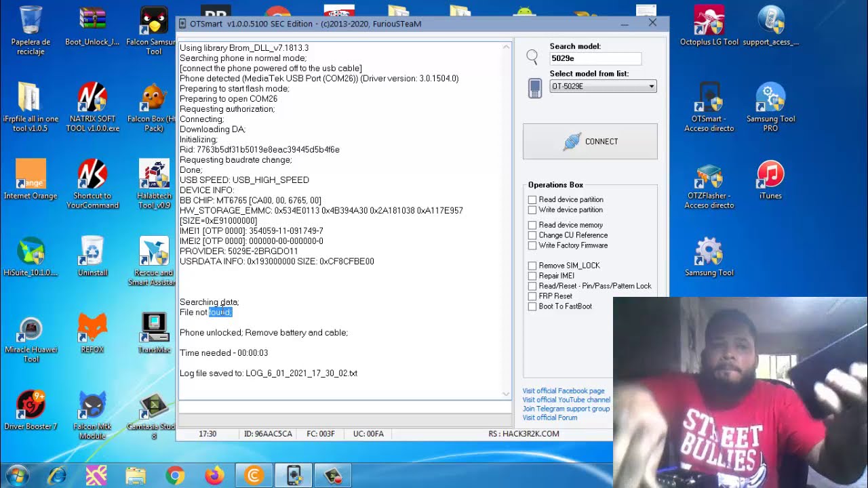Check the Repair IMEI box
868x488 pixels.
532,276
